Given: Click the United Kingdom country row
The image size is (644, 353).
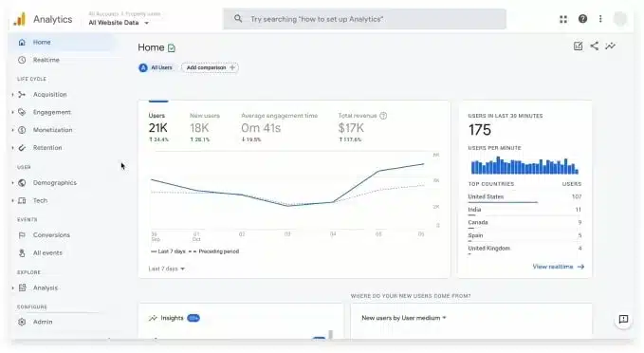Looking at the screenshot, I should click(x=524, y=250).
